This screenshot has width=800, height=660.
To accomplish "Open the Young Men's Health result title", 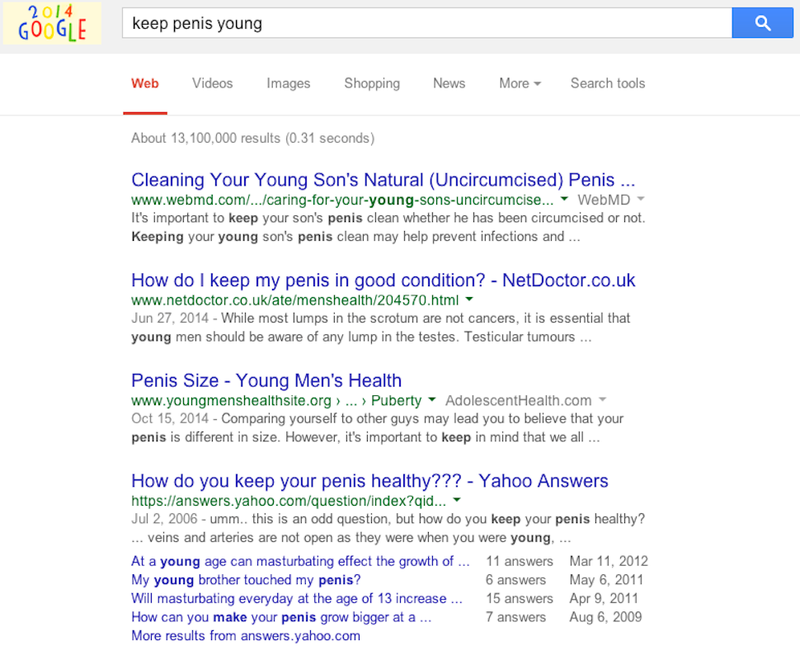I will tap(266, 381).
